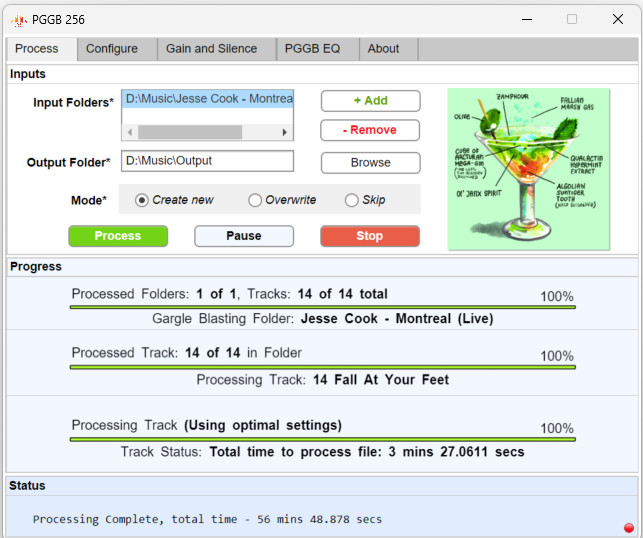Click the cocktail recipe illustration

528,168
